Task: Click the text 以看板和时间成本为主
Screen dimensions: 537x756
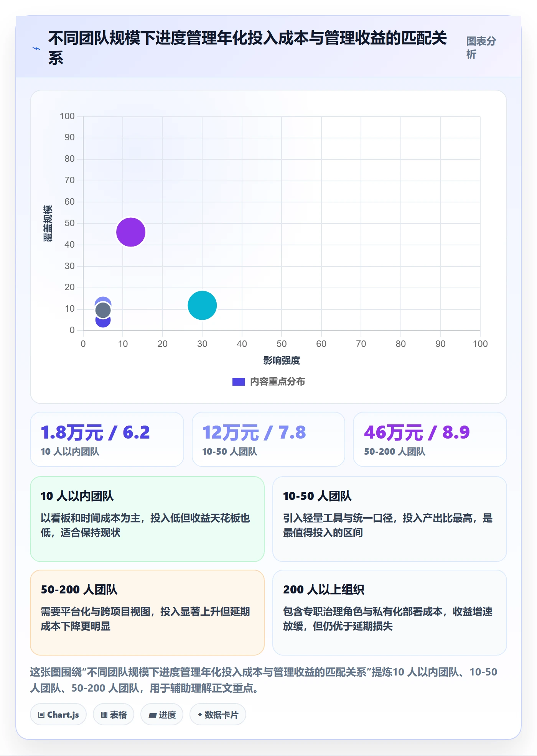Action: click(x=91, y=518)
